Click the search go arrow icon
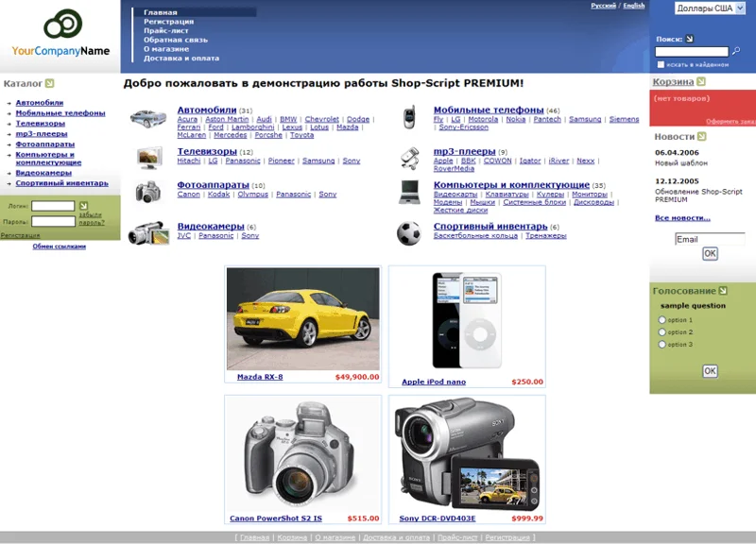Screen dimensions: 756x544 click(x=690, y=40)
